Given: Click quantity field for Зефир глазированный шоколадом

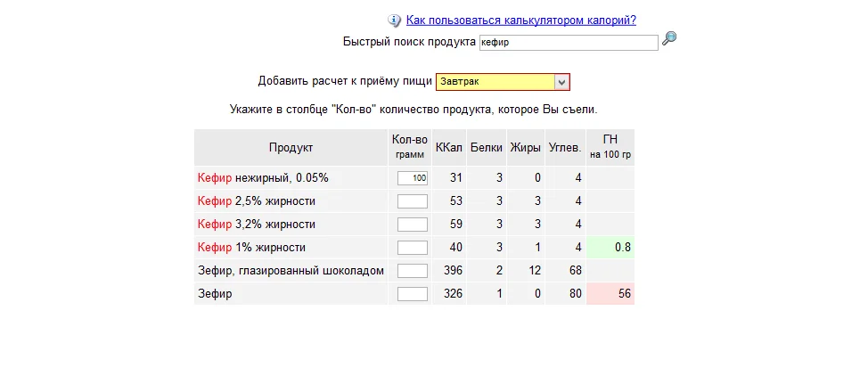Looking at the screenshot, I should coord(413,271).
